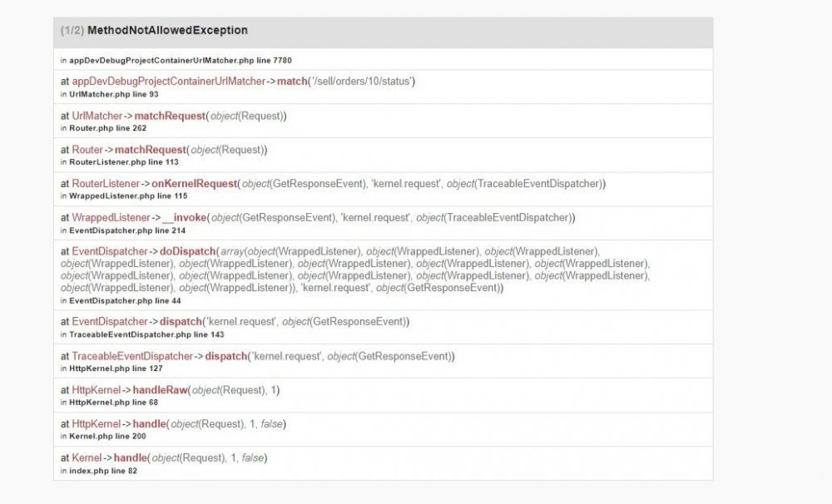
Task: Open index.php line 82 reference
Action: pyautogui.click(x=103, y=471)
